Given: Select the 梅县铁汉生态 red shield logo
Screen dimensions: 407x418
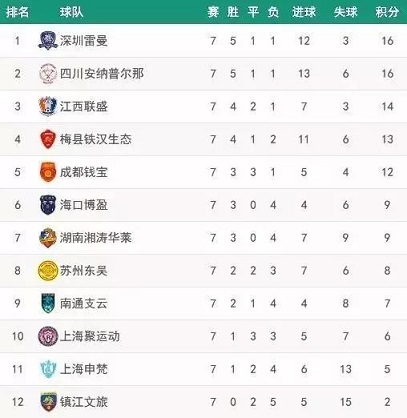Looking at the screenshot, I should click(48, 139).
